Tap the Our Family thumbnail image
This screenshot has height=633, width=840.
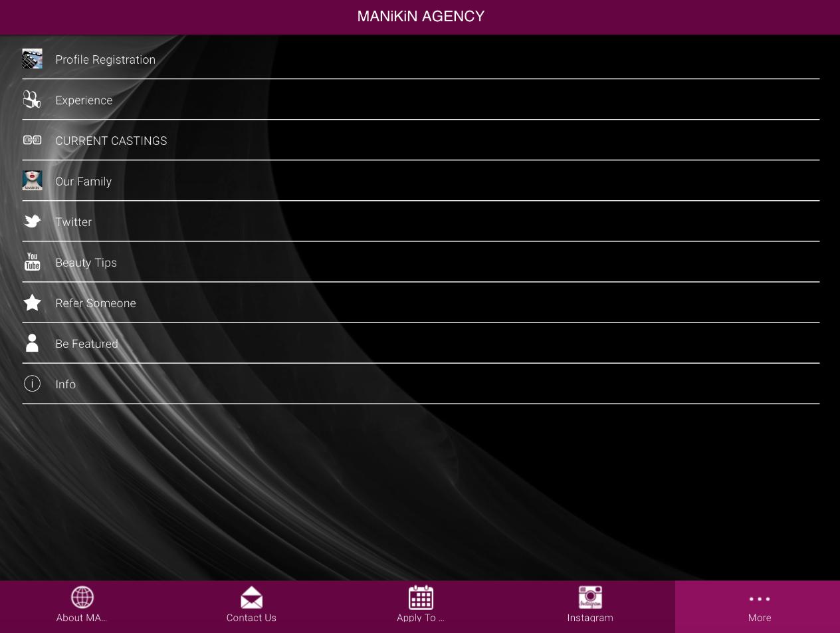click(x=32, y=181)
